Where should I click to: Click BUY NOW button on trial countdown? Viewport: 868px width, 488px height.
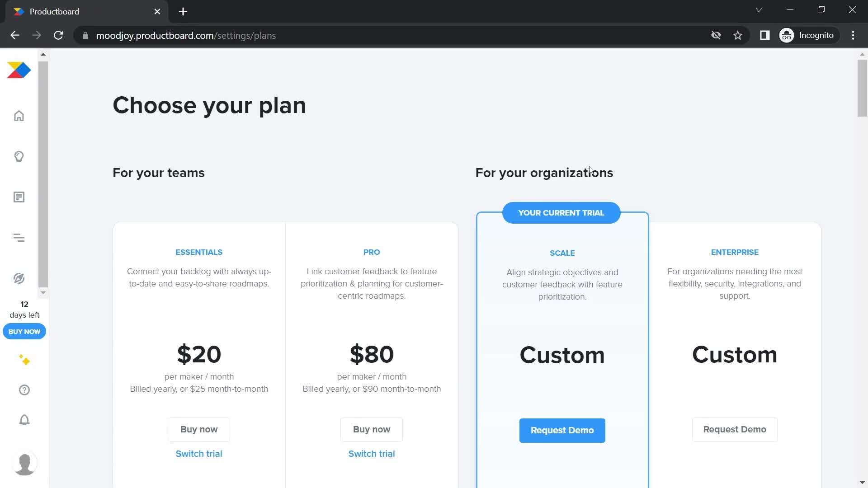[24, 331]
